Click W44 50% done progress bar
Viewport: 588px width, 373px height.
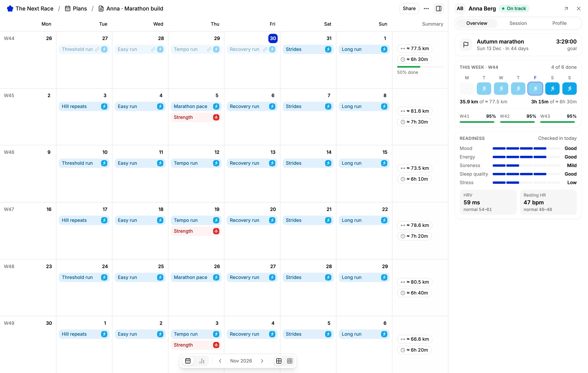tap(420, 67)
